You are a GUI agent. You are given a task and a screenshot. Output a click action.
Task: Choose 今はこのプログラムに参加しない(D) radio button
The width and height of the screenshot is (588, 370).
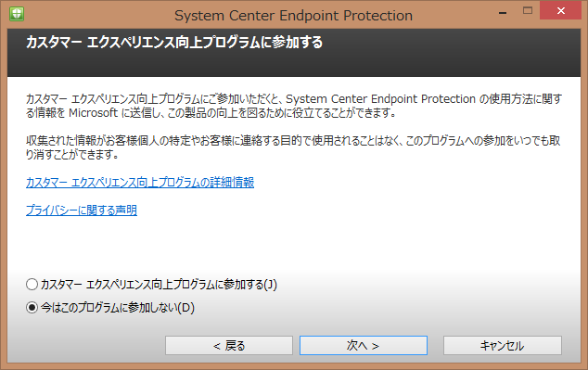(32, 307)
